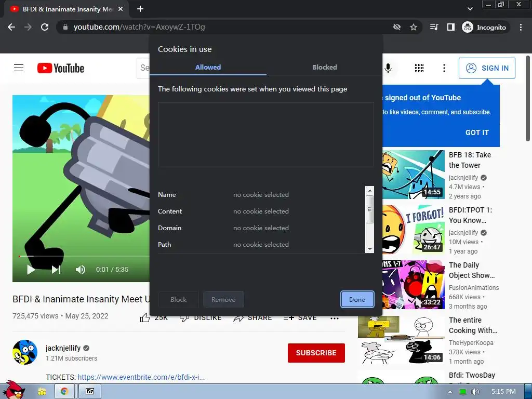Click the SIGN IN button
Viewport: 532px width, 399px height.
(x=487, y=68)
